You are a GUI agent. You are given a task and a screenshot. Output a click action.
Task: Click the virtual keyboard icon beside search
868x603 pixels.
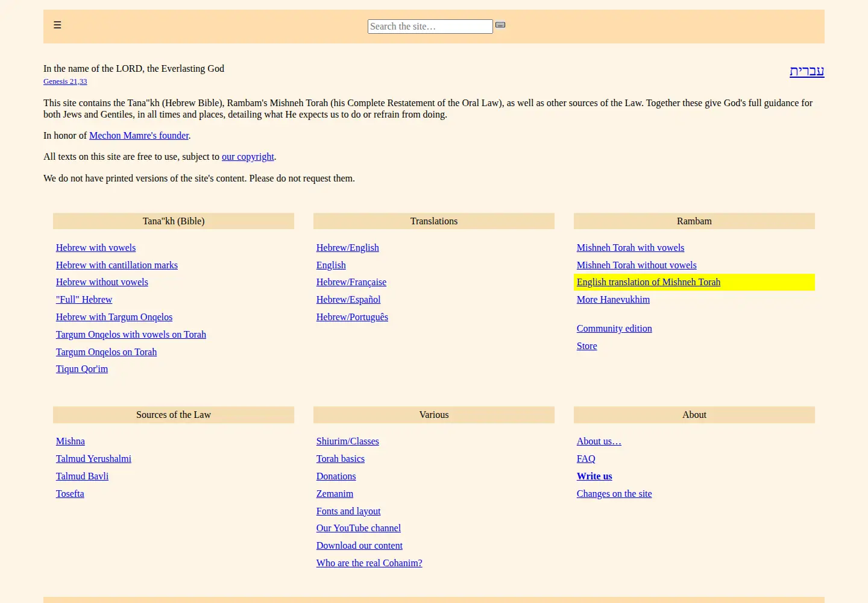click(500, 25)
